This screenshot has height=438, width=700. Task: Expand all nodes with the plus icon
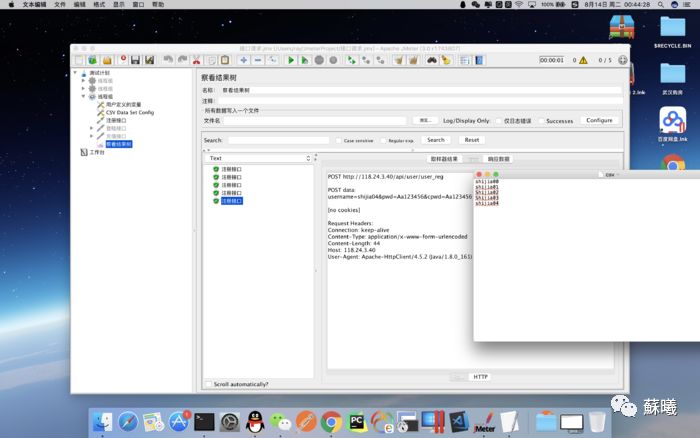tap(244, 60)
